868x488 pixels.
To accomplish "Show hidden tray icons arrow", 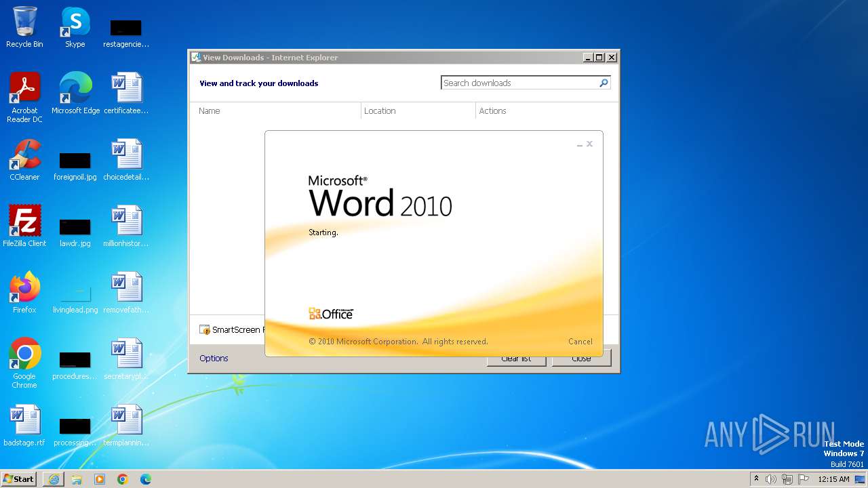I will coord(757,479).
